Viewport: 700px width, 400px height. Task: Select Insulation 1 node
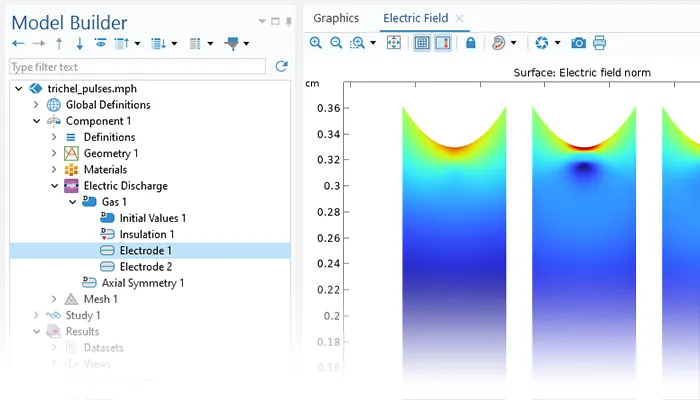point(146,234)
